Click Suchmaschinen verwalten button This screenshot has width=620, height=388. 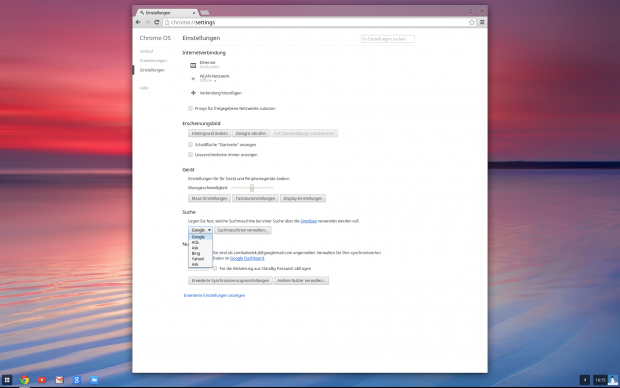point(243,230)
